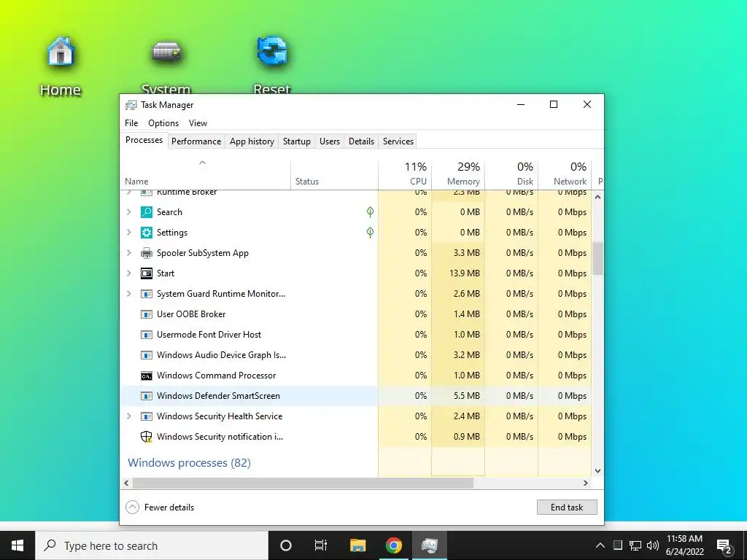The image size is (747, 560).
Task: Click the Windows Audio Device Graph icon
Action: (146, 355)
